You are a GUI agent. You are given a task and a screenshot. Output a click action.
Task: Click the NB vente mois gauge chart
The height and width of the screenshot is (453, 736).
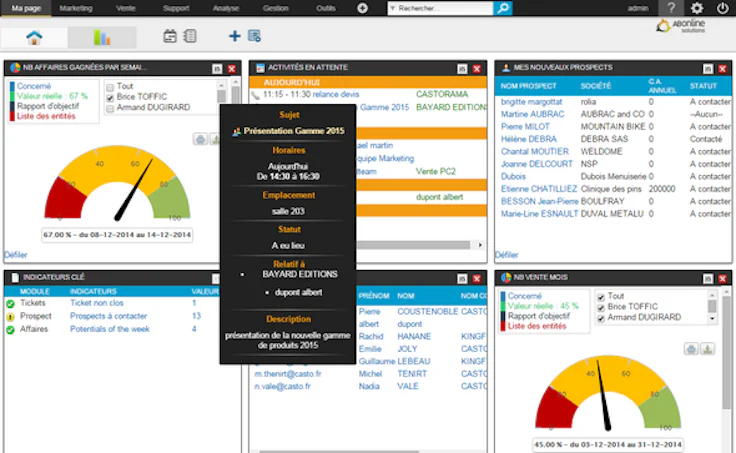[608, 393]
